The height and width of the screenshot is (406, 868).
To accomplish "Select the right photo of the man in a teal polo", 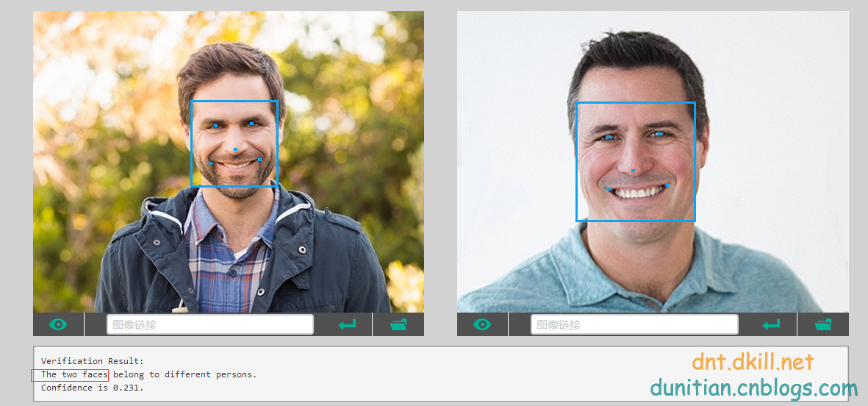I will click(653, 162).
